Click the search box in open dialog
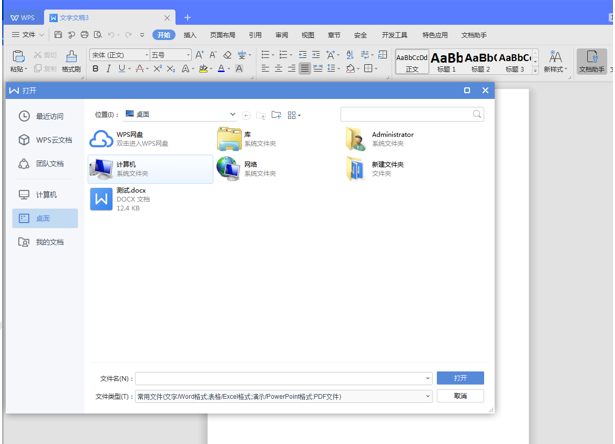This screenshot has width=615, height=444. [x=412, y=114]
